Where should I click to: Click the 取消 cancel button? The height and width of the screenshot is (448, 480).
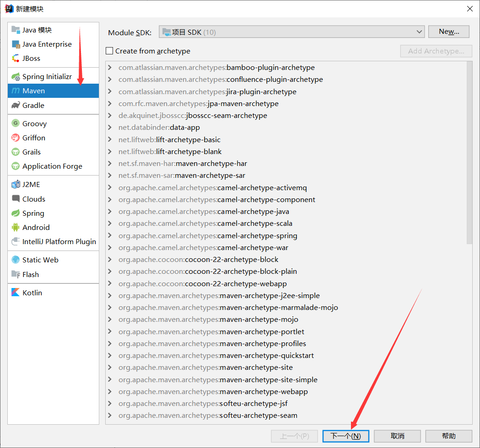[x=397, y=436]
